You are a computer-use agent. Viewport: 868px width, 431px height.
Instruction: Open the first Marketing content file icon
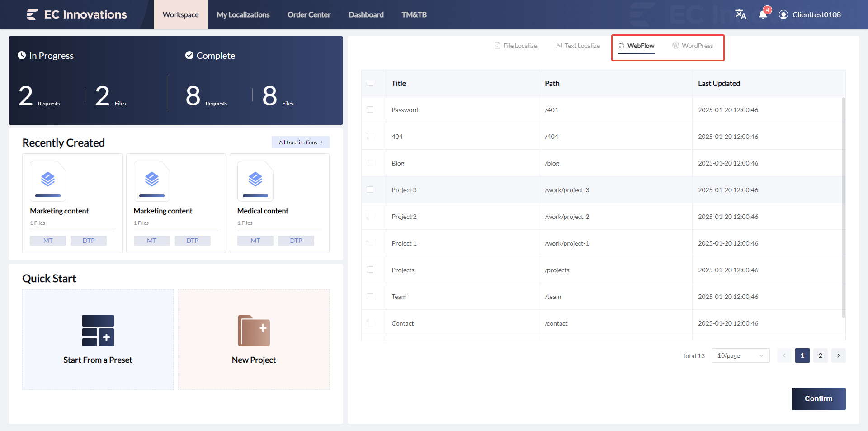48,181
